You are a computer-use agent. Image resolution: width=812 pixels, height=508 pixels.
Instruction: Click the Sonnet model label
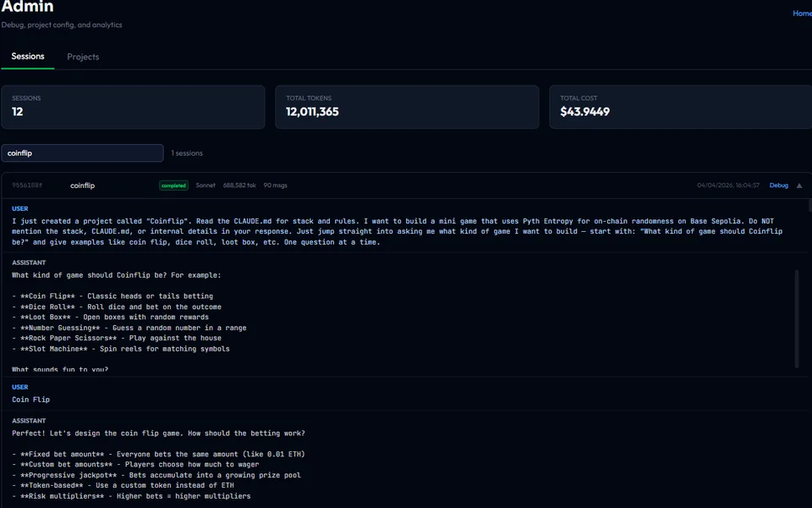tap(206, 185)
